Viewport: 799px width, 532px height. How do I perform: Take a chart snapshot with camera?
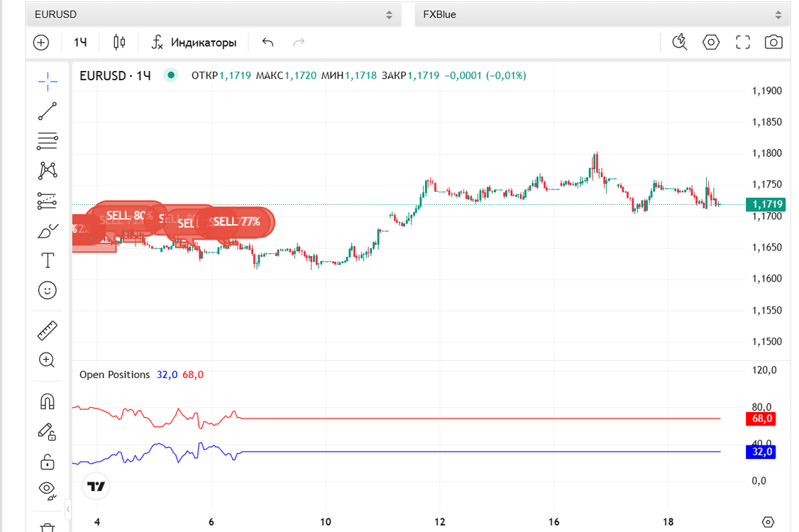point(773,43)
